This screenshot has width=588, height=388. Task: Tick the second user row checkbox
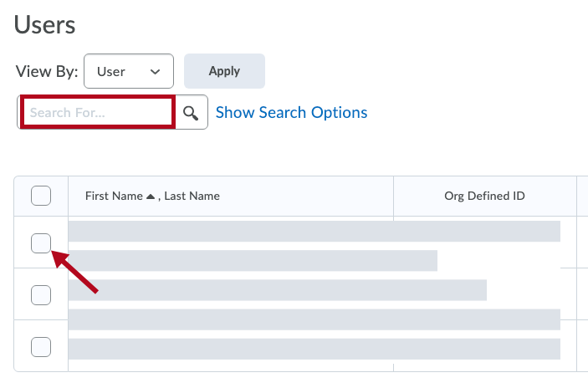pyautogui.click(x=41, y=294)
